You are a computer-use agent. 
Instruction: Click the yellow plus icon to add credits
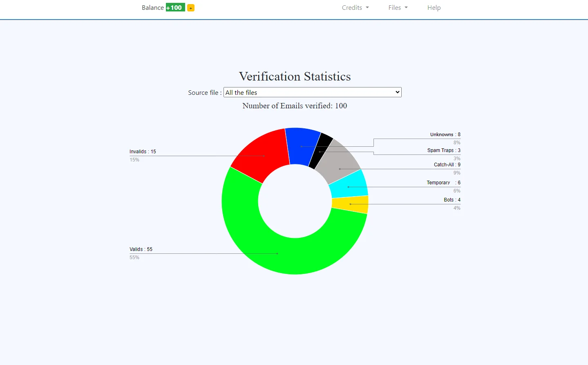pos(190,7)
